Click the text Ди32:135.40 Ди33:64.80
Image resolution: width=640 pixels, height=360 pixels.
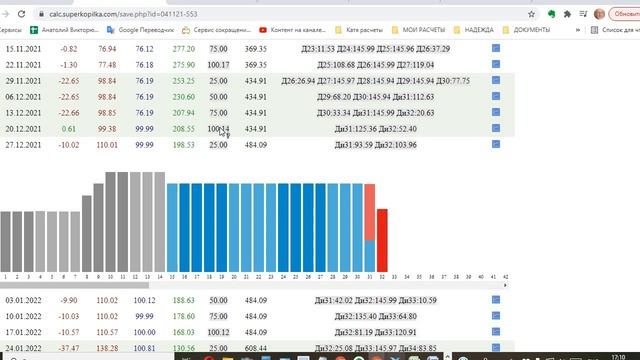376,316
